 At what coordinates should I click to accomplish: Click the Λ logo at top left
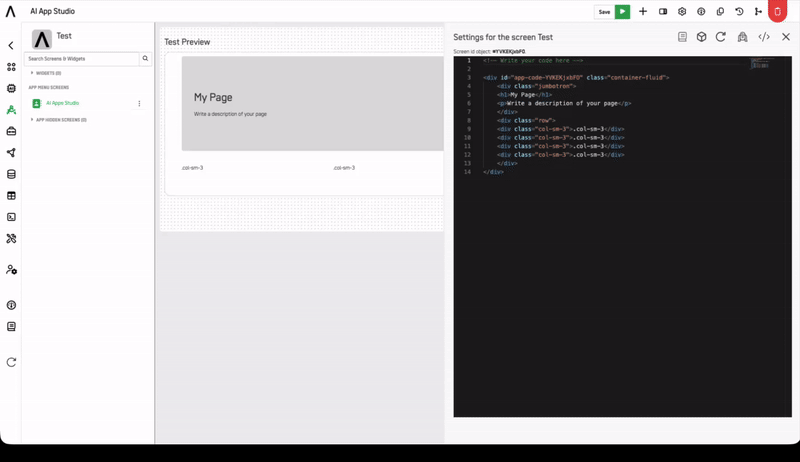(10, 11)
